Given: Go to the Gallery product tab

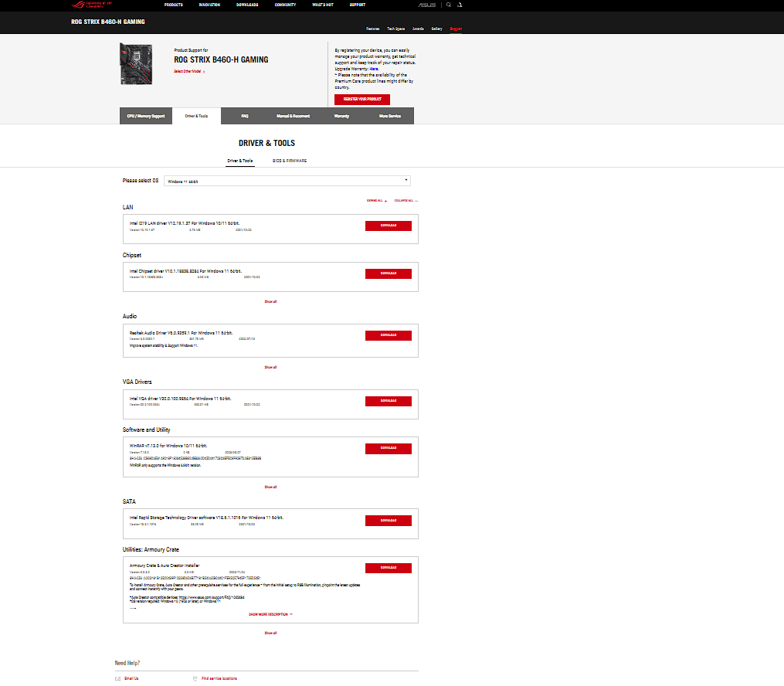Looking at the screenshot, I should 437,29.
